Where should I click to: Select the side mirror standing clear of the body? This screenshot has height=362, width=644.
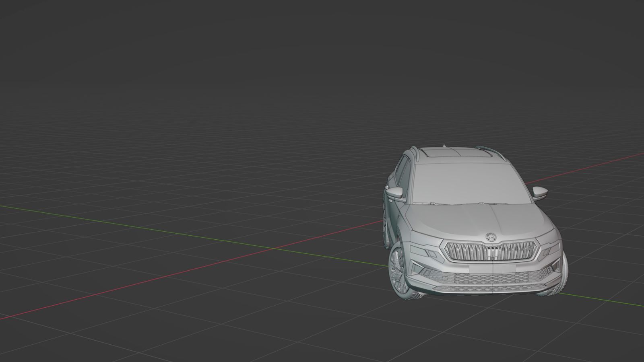(540, 192)
